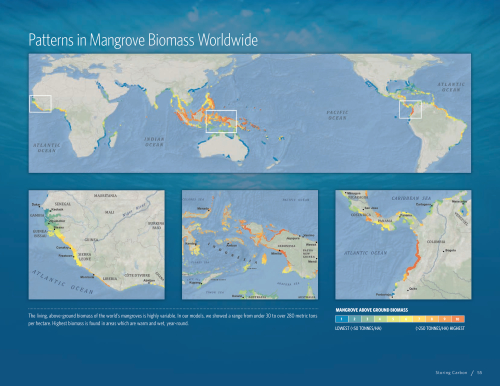The image size is (500, 386).
Task: Click the Quito city marker
Action: click(x=408, y=290)
